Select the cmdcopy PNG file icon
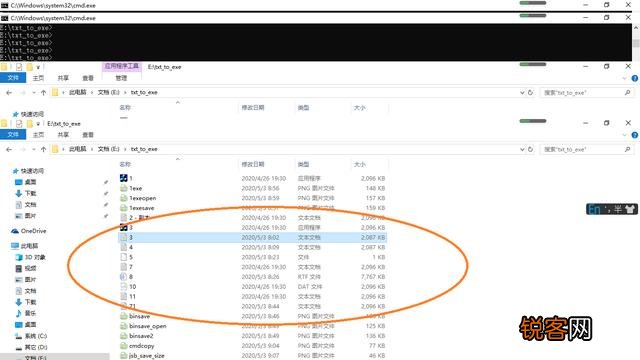This screenshot has width=640, height=360. point(124,346)
